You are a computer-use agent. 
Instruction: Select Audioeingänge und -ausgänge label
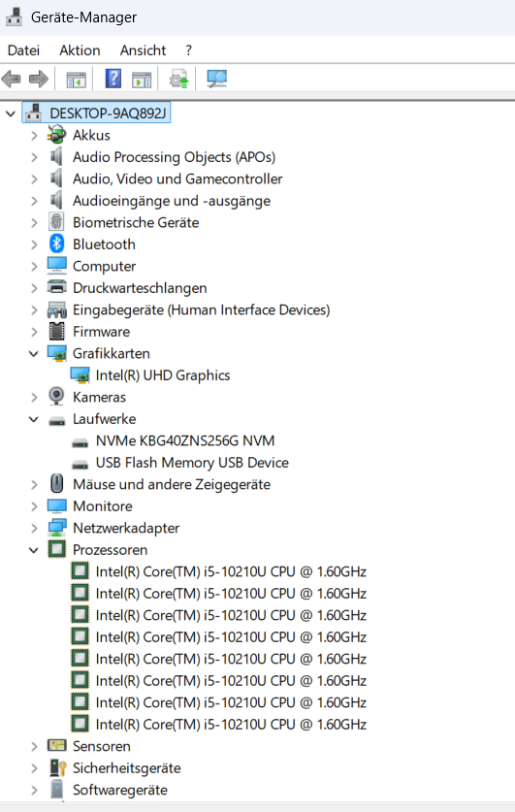click(x=172, y=201)
